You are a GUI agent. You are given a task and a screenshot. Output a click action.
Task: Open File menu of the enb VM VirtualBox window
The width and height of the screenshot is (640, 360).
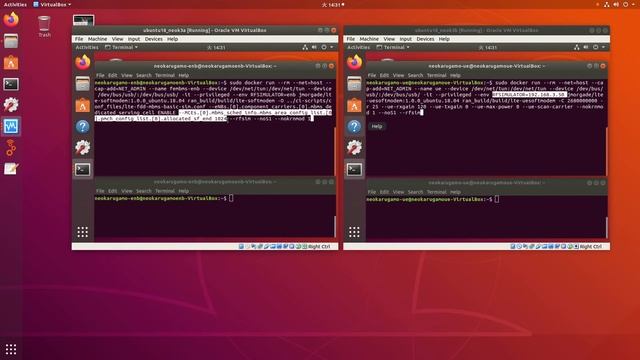[79, 39]
